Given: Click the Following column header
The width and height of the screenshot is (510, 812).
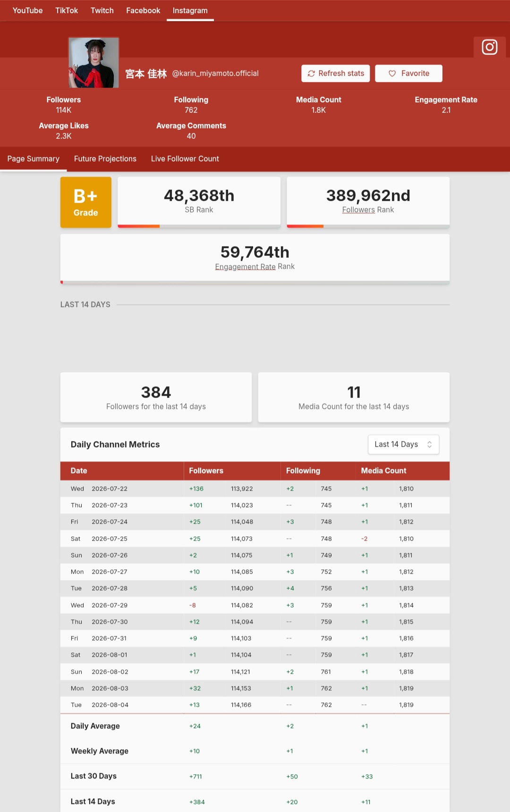Looking at the screenshot, I should click(x=303, y=471).
